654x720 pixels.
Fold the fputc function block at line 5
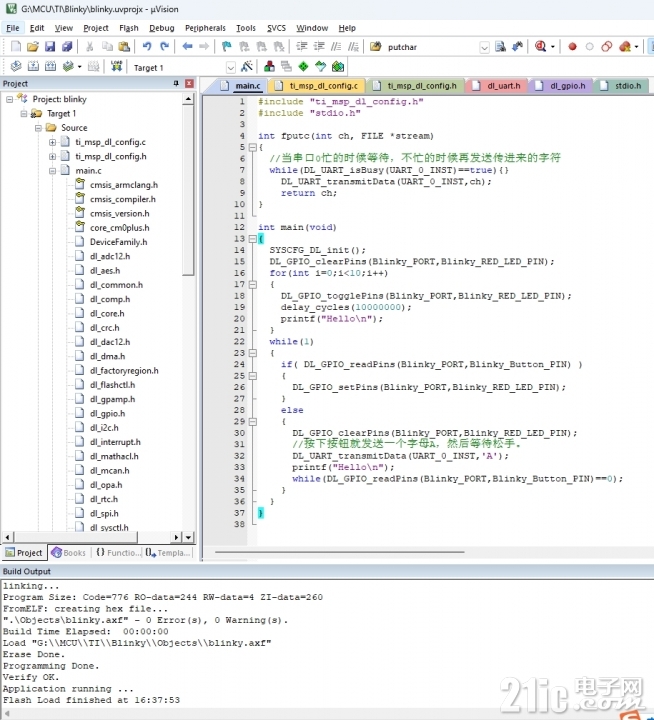point(252,147)
